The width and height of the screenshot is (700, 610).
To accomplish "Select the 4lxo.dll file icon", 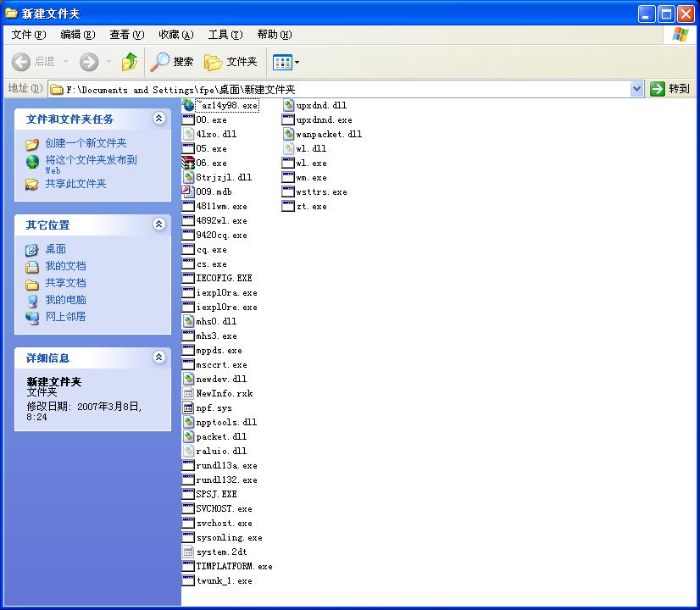I will click(x=188, y=134).
